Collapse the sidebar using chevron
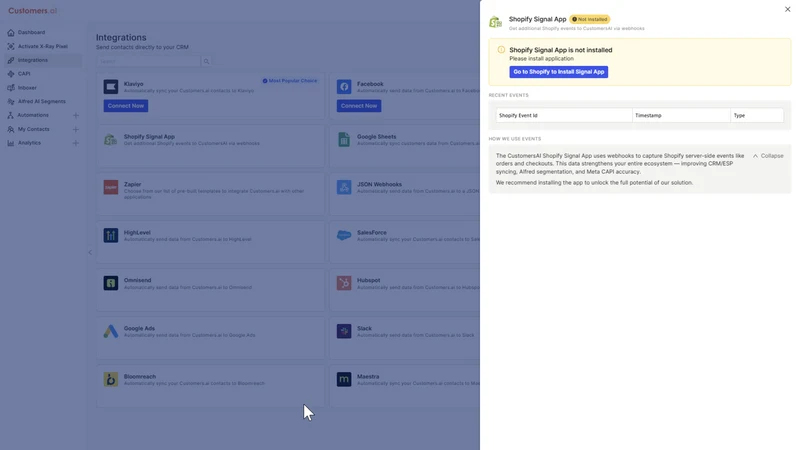The image size is (800, 450). click(90, 252)
